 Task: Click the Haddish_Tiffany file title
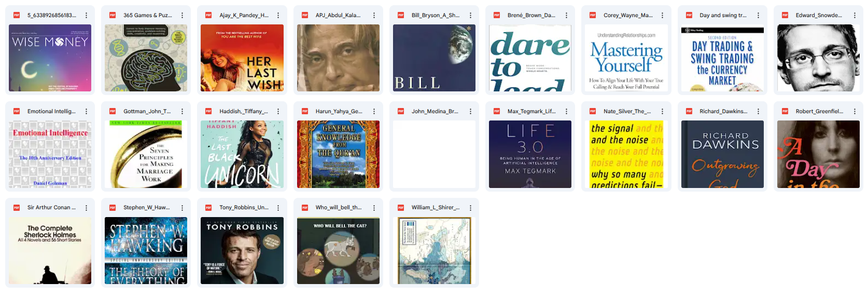click(244, 112)
